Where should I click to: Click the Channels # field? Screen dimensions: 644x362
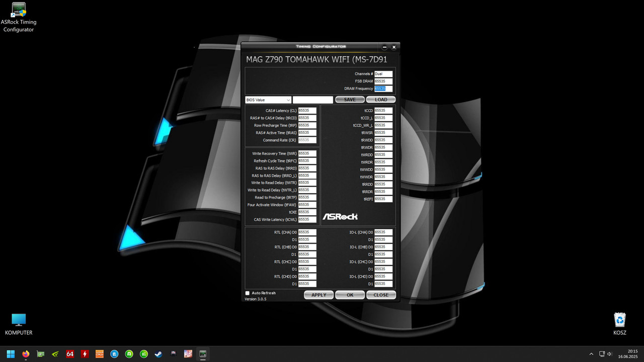(383, 74)
